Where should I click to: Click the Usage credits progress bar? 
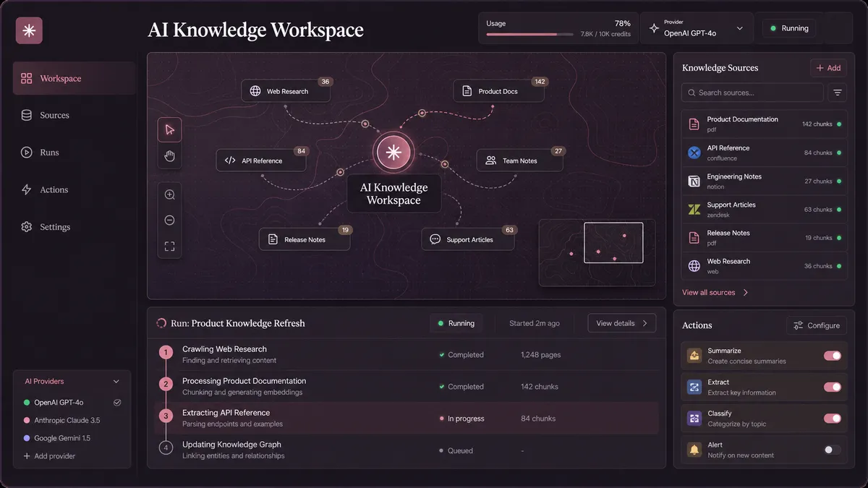(x=529, y=34)
